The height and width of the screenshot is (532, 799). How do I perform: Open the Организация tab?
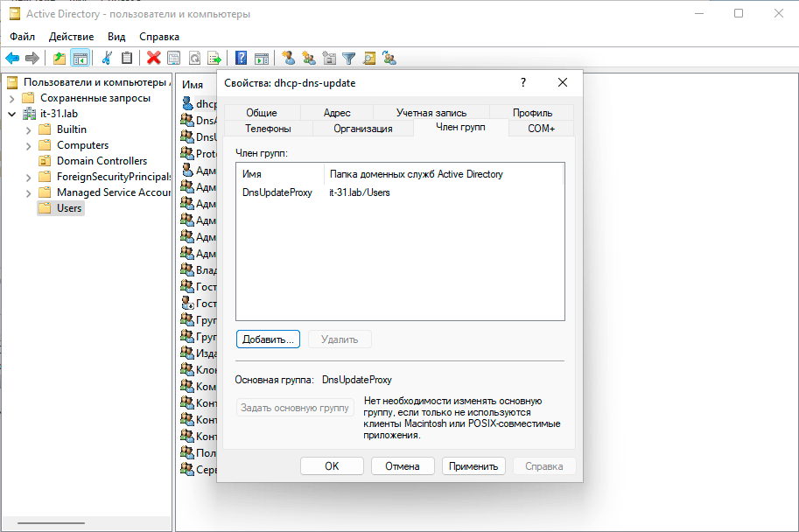pos(362,129)
